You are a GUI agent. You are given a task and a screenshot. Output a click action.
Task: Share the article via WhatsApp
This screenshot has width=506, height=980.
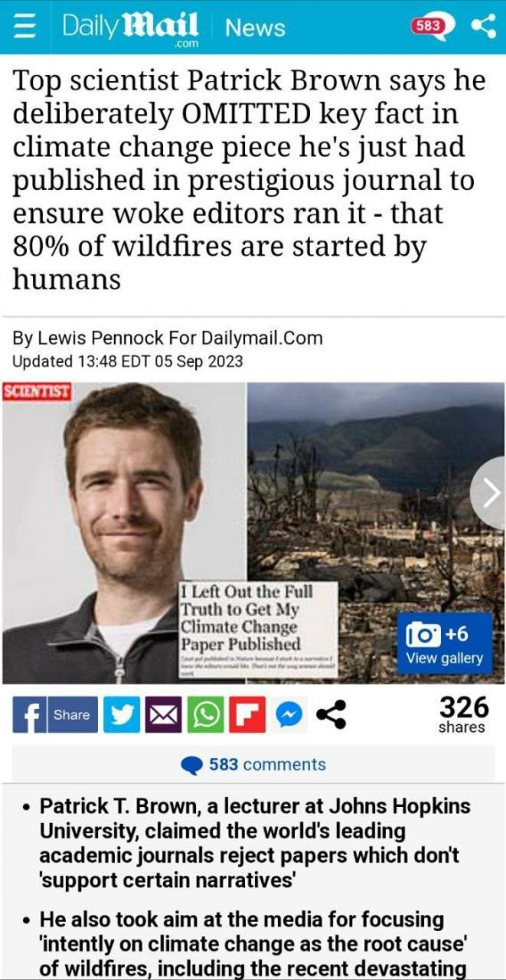click(205, 714)
